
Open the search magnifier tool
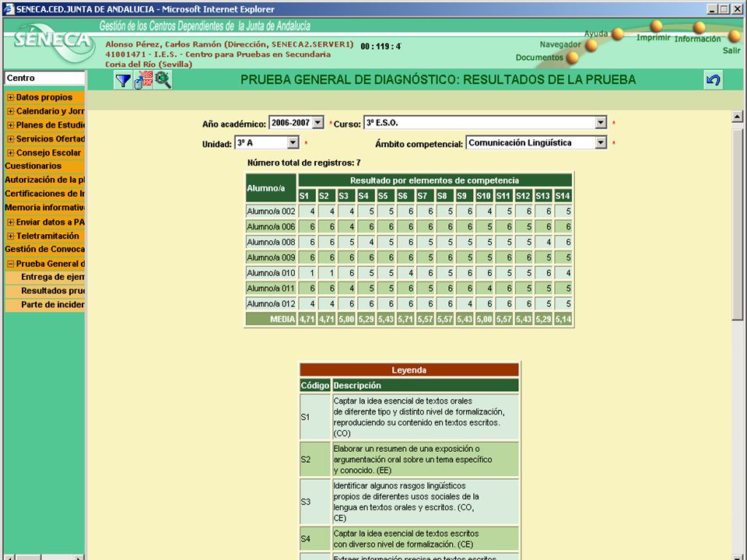(x=163, y=80)
